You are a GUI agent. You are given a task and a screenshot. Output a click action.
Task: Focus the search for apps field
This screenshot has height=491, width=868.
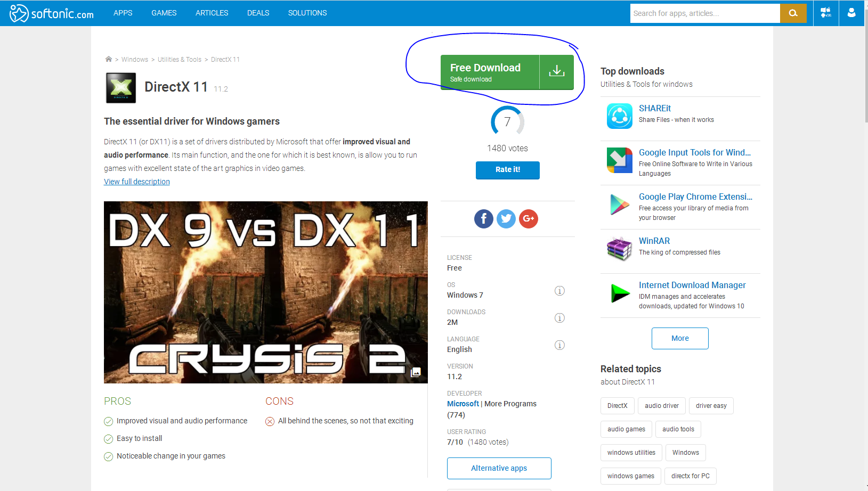coord(705,13)
